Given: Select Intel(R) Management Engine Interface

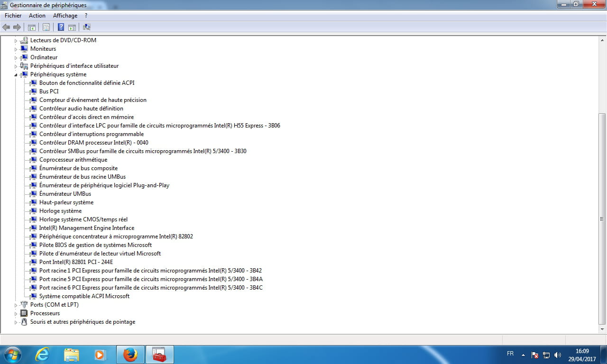Looking at the screenshot, I should coord(87,228).
